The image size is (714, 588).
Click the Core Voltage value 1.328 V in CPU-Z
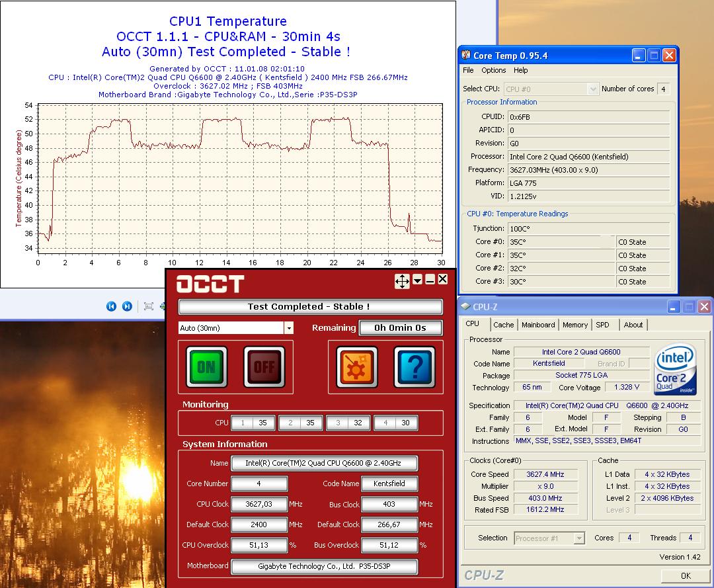tap(627, 387)
